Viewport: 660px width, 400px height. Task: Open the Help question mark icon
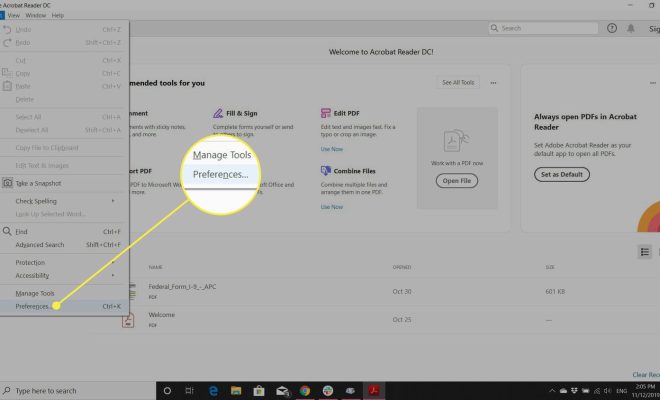point(612,28)
